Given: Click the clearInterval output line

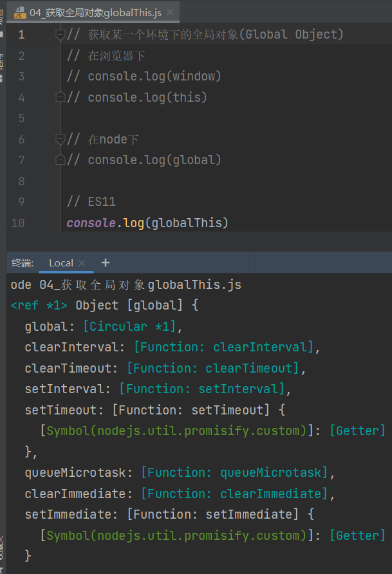Looking at the screenshot, I should (x=173, y=347).
